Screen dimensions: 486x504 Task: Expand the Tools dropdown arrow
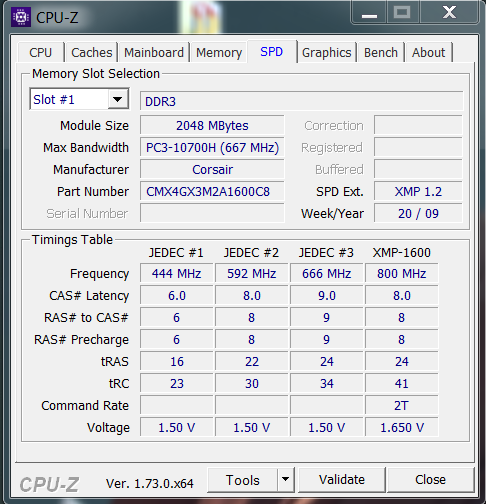285,479
